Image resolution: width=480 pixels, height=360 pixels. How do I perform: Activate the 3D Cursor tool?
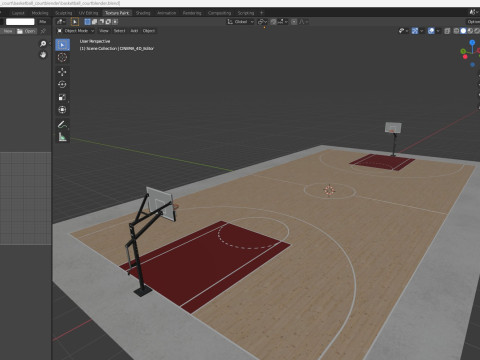pyautogui.click(x=62, y=57)
